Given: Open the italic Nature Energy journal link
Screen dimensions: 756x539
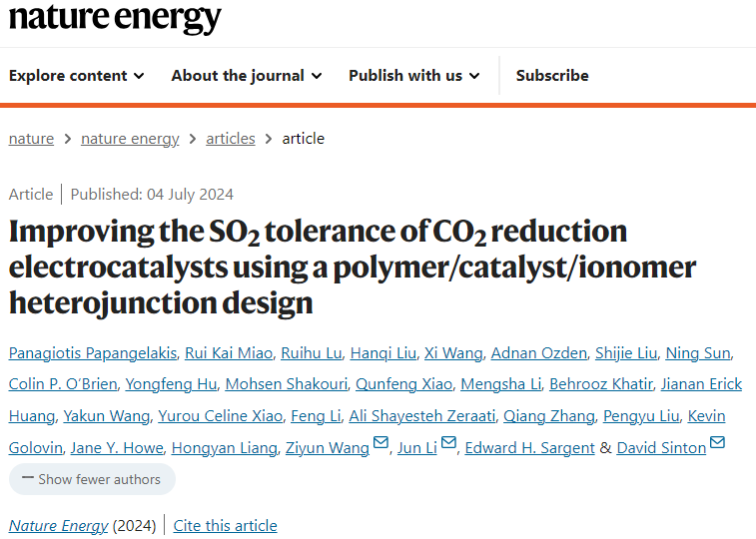Looking at the screenshot, I should pos(58,525).
